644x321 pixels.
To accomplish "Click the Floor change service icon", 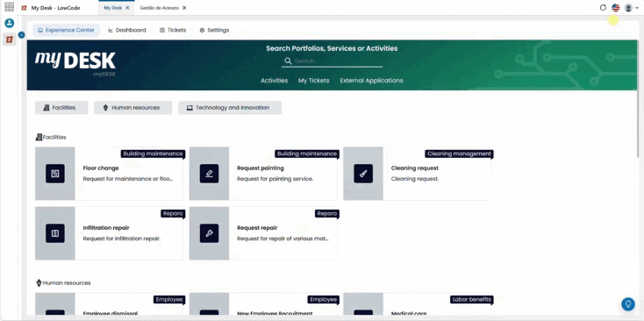I will coord(55,174).
